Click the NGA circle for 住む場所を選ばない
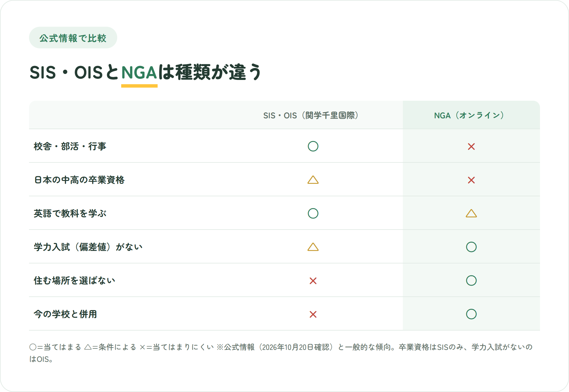 [x=471, y=280]
